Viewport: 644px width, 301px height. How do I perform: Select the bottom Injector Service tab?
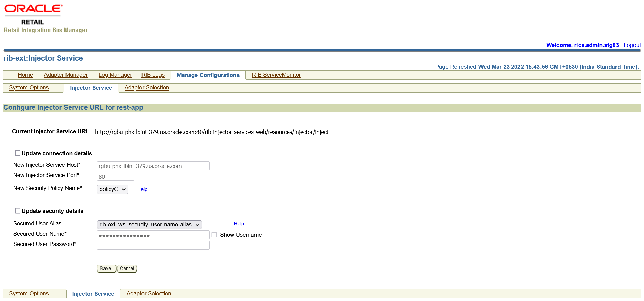pyautogui.click(x=93, y=294)
